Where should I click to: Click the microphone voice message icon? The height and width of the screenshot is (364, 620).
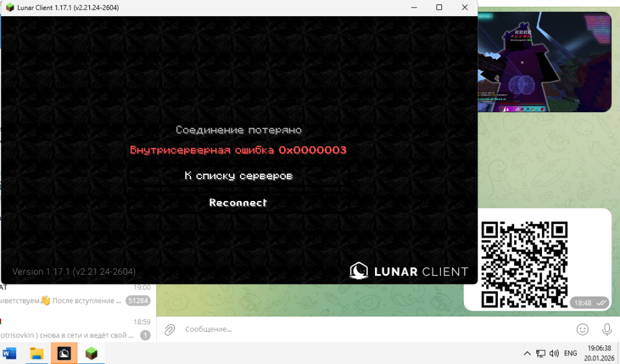607,329
